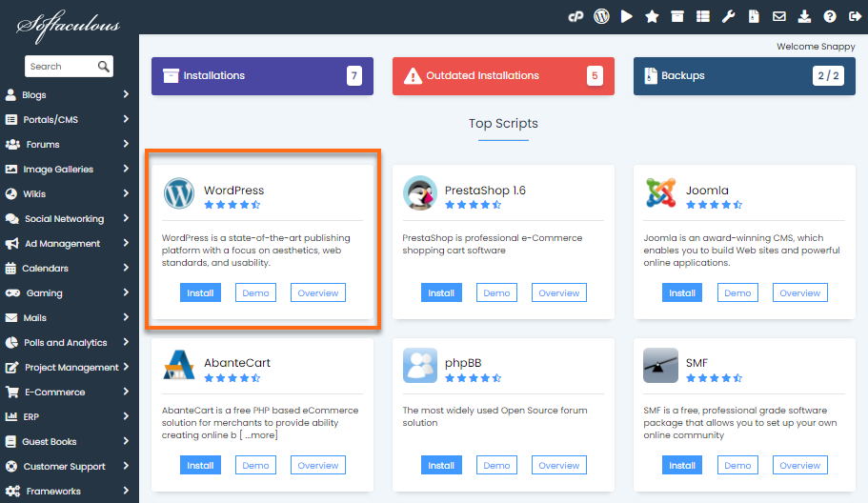Screen dimensions: 868x503
Task: Open the star ratings icon in toolbar
Action: coord(652,16)
